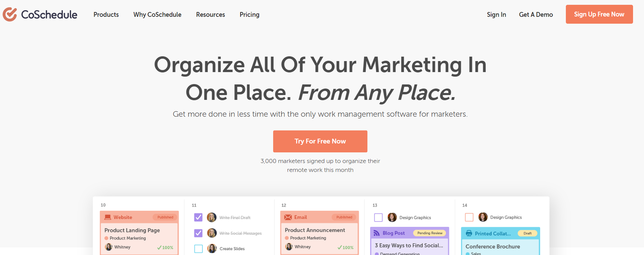Check the Create Slides checkbox
The width and height of the screenshot is (644, 255).
198,248
